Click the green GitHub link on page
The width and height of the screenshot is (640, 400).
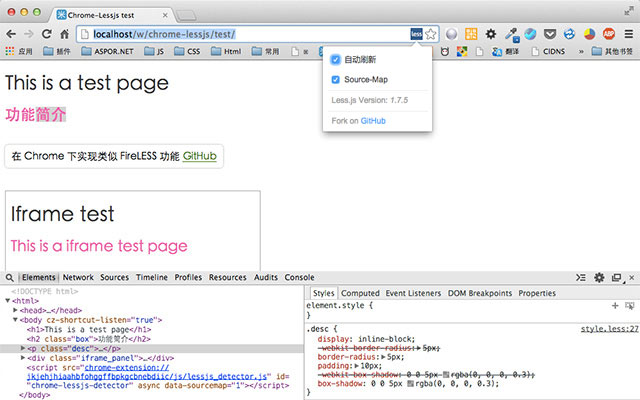click(x=199, y=156)
